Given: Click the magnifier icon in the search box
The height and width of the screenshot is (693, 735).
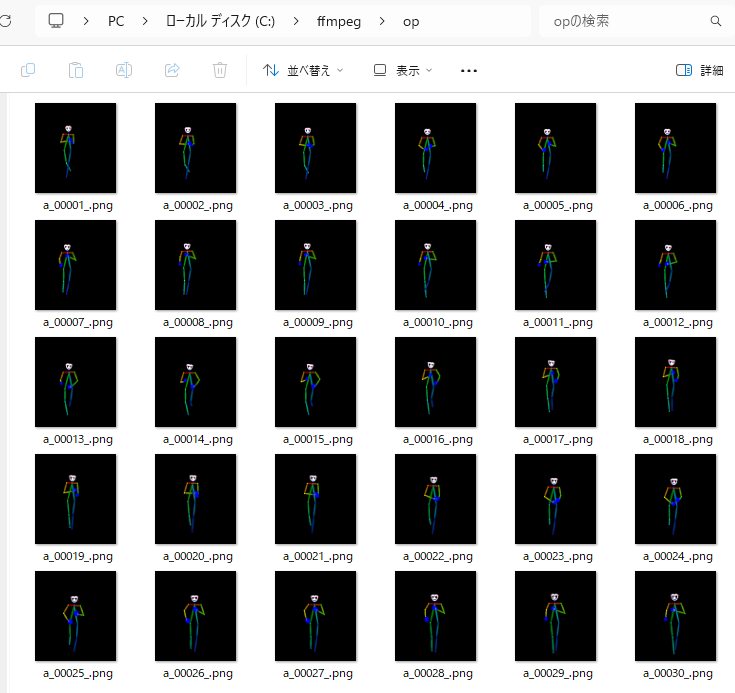Looking at the screenshot, I should 716,21.
